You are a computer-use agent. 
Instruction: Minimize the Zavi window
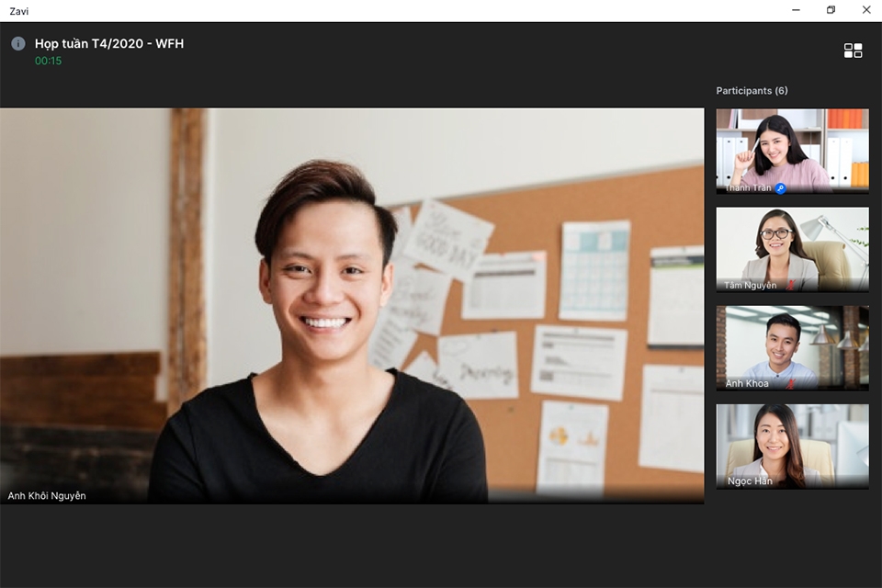[796, 10]
